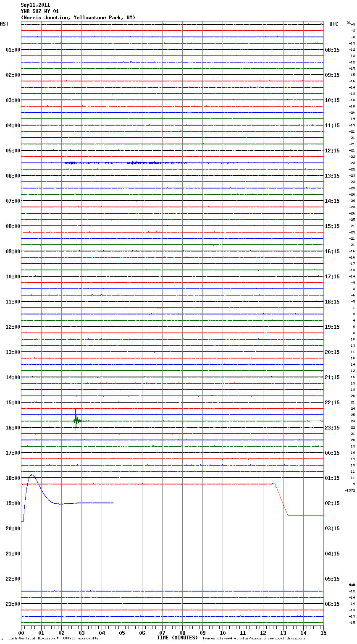
Task: Click the 09:15 UTC time label
Action: tap(332, 75)
